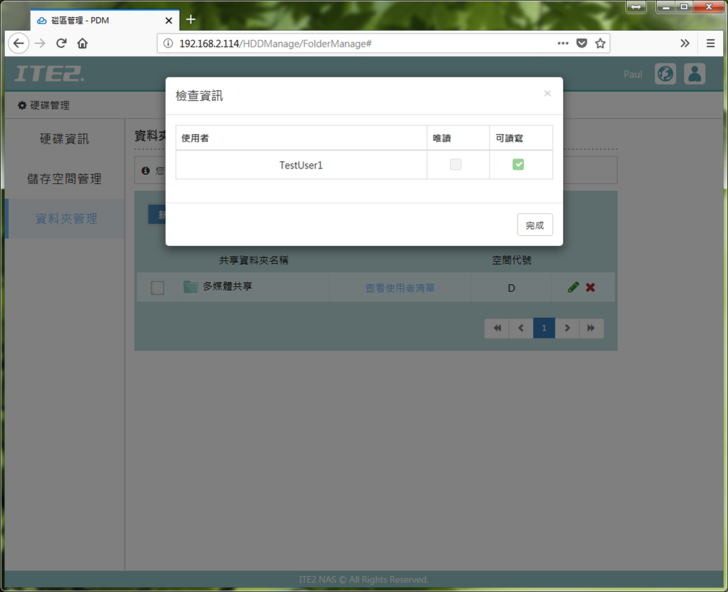Open the Firefox hamburger menu
The image size is (728, 592).
[x=710, y=43]
